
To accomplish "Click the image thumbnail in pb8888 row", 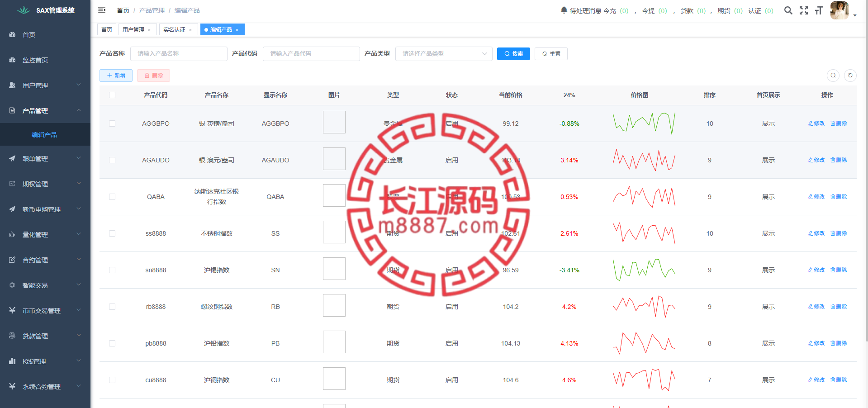I will tap(334, 342).
